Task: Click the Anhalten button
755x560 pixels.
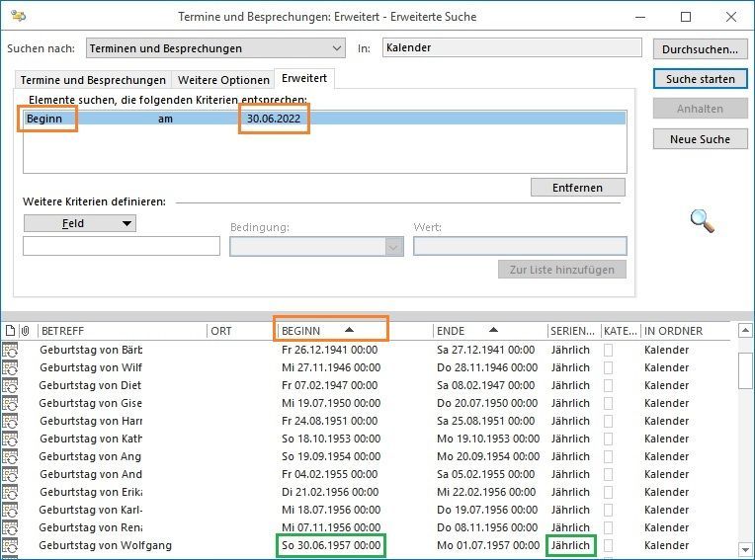Action: pyautogui.click(x=700, y=109)
